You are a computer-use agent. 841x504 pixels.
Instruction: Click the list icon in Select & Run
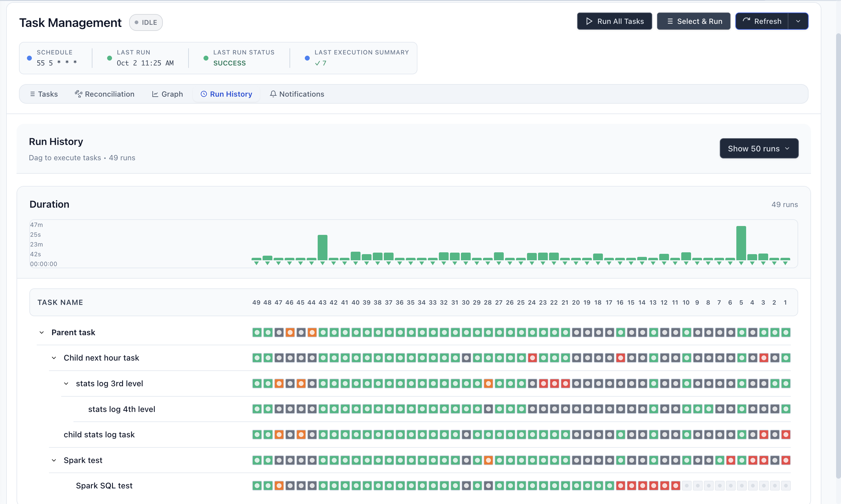tap(670, 21)
